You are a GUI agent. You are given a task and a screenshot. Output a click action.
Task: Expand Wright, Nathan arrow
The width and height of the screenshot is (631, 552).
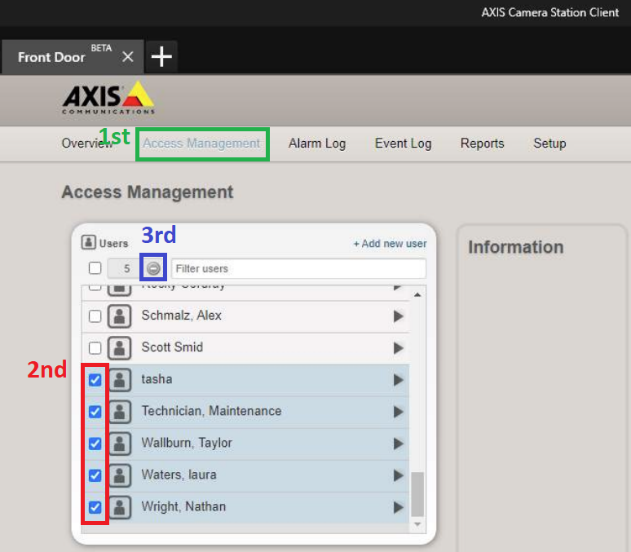[x=398, y=507]
